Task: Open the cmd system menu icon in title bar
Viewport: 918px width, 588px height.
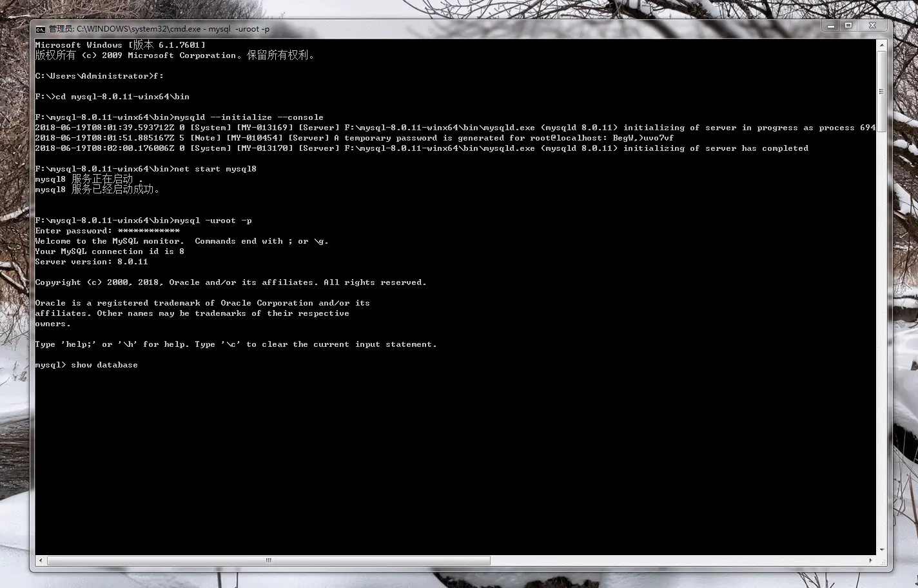Action: click(x=40, y=29)
